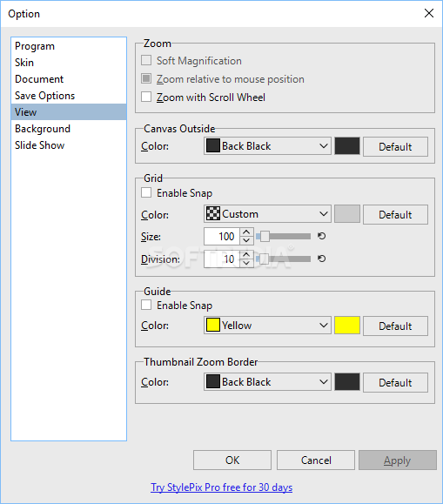Viewport: 443px width, 504px height.
Task: Select Skin in the options list
Action: 69,63
